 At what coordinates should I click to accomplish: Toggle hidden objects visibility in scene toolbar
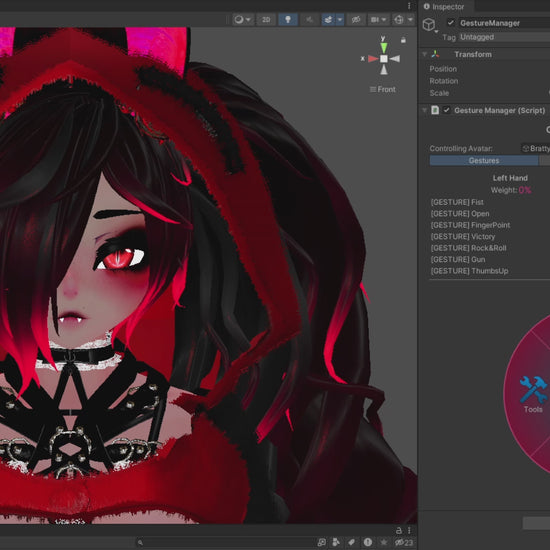(356, 20)
